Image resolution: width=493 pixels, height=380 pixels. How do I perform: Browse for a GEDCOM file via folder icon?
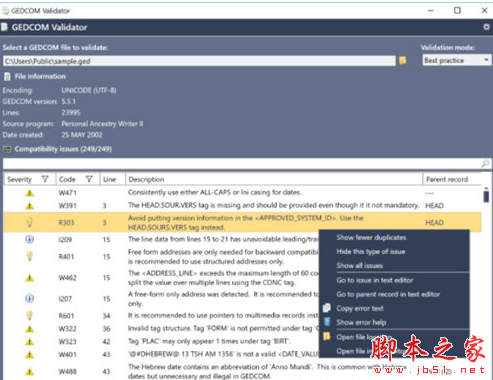pyautogui.click(x=403, y=61)
